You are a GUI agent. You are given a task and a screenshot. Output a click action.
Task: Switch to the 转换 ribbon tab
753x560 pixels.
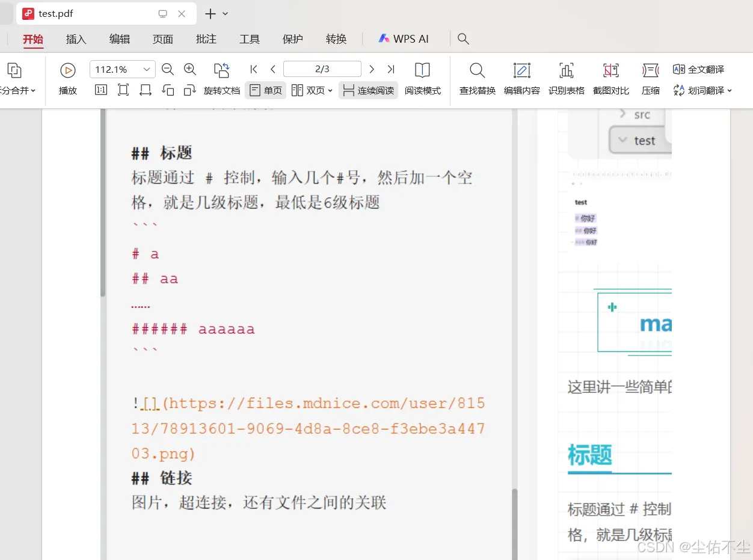pos(336,39)
